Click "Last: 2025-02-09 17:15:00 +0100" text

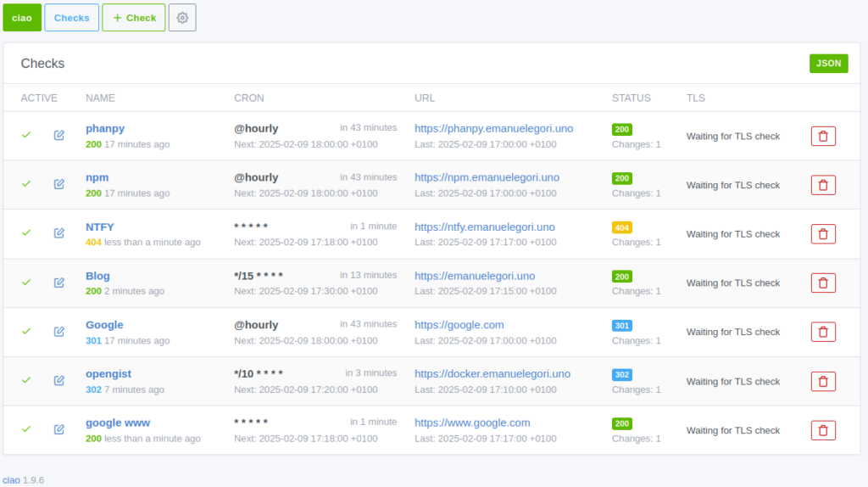click(x=486, y=291)
